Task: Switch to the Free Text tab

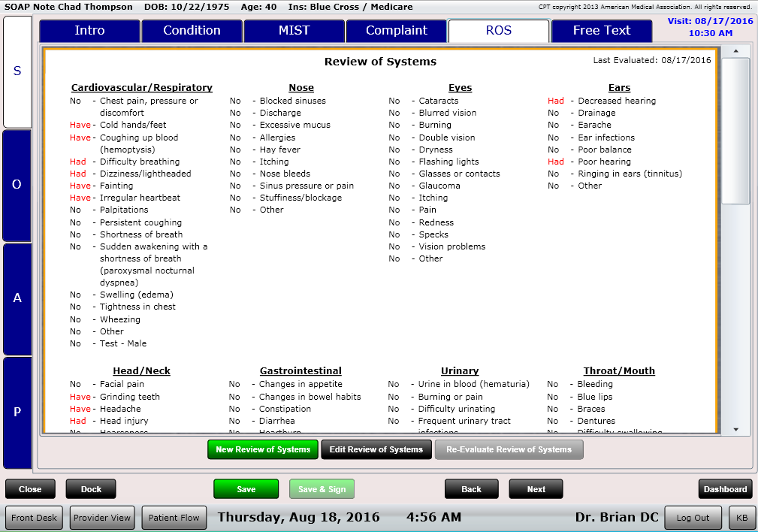Action: [601, 31]
